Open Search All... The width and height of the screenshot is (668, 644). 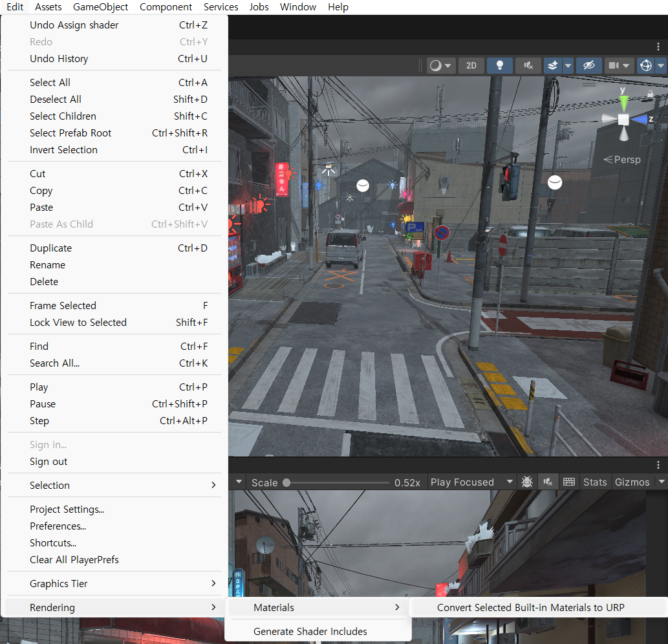point(114,363)
